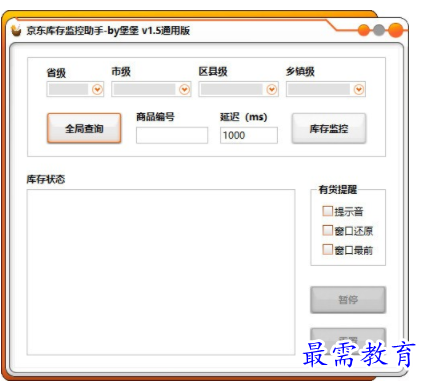Enable the 提示音 checkbox

[327, 211]
